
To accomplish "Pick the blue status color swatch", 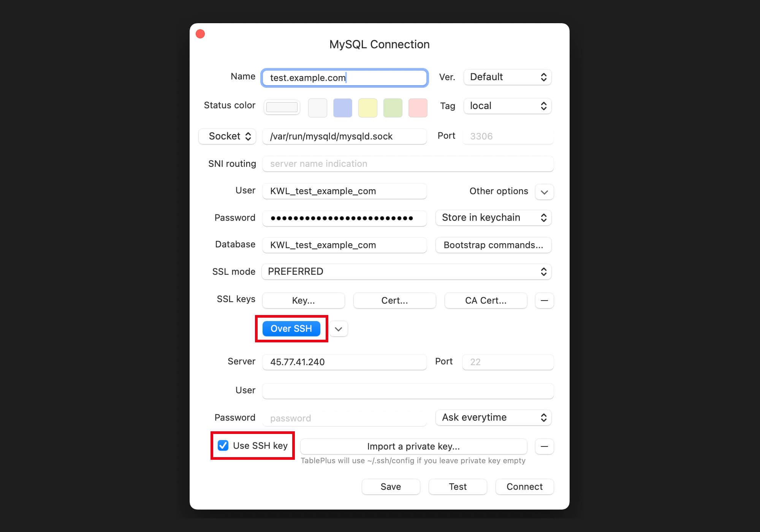I will click(x=342, y=108).
